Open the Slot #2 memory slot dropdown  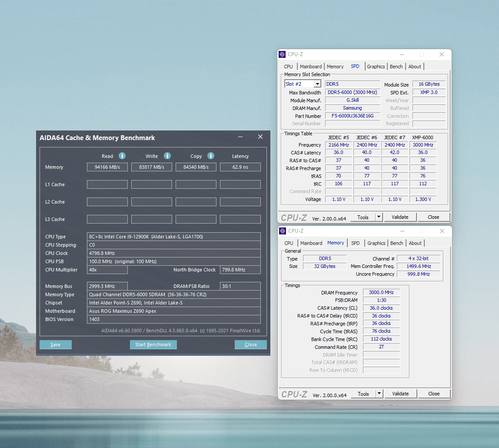[317, 84]
